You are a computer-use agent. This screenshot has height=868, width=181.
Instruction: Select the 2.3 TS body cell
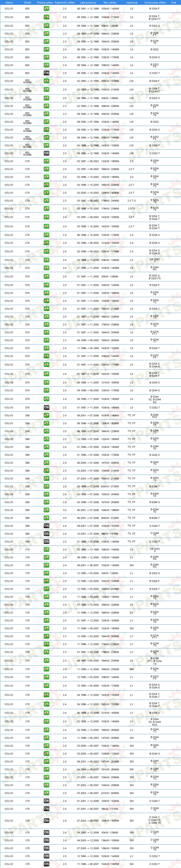131,209
